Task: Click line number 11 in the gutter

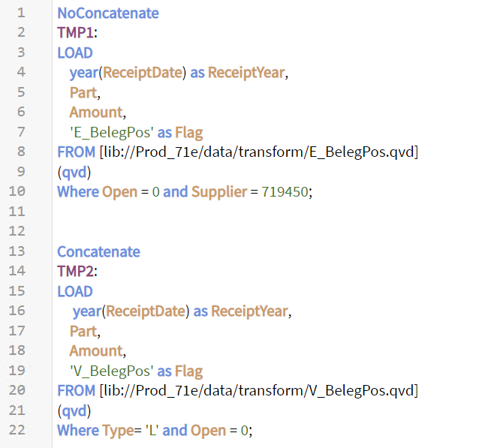Action: 17,212
